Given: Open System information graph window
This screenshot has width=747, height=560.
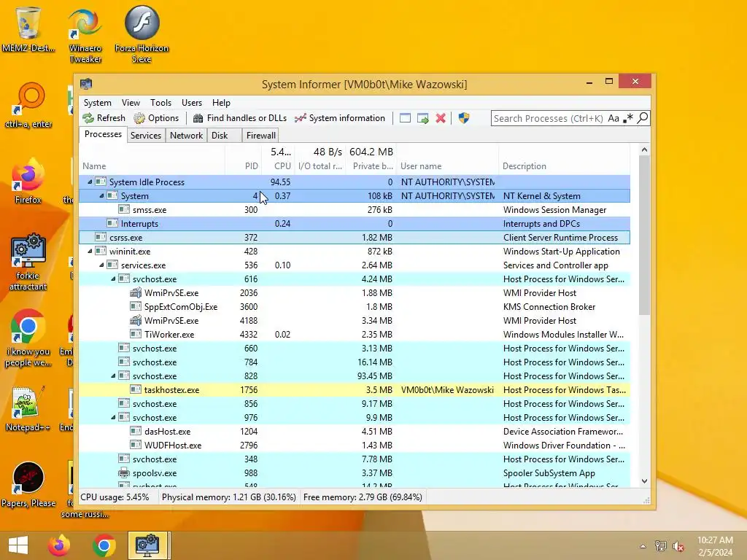Looking at the screenshot, I should point(340,118).
